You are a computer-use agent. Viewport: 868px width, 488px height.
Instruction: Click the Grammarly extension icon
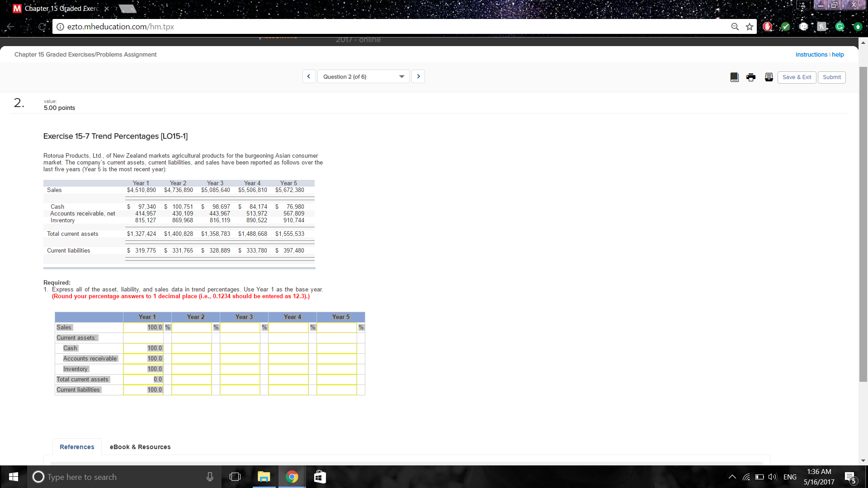pos(840,27)
